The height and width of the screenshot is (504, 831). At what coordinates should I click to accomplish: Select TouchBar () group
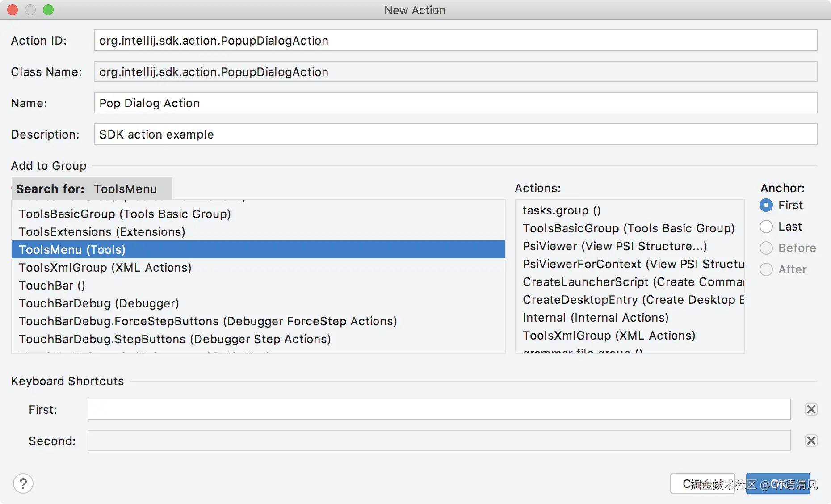tap(258, 286)
